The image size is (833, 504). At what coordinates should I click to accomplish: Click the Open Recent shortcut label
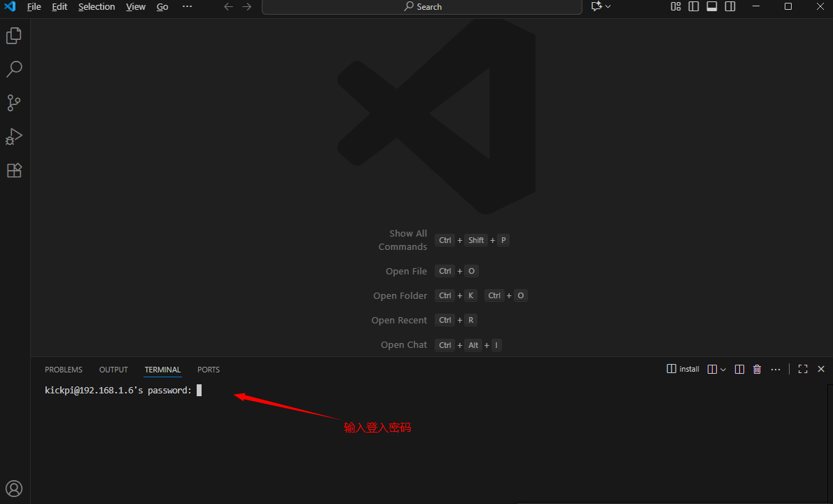(399, 320)
